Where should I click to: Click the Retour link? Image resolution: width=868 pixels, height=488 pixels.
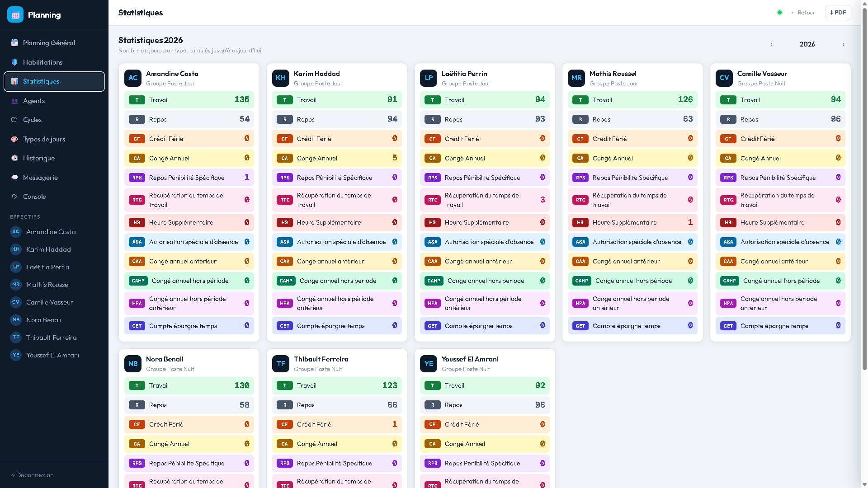click(x=803, y=13)
